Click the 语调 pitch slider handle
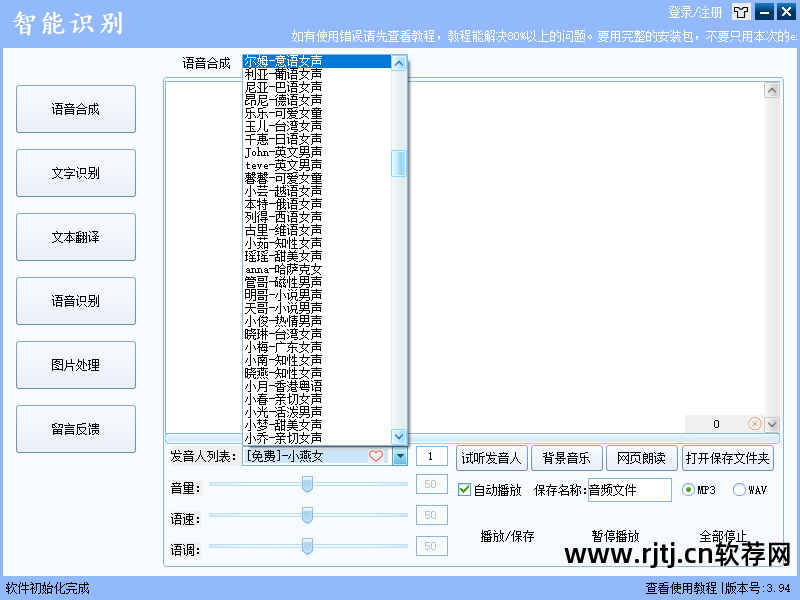This screenshot has height=600, width=800. pos(307,545)
